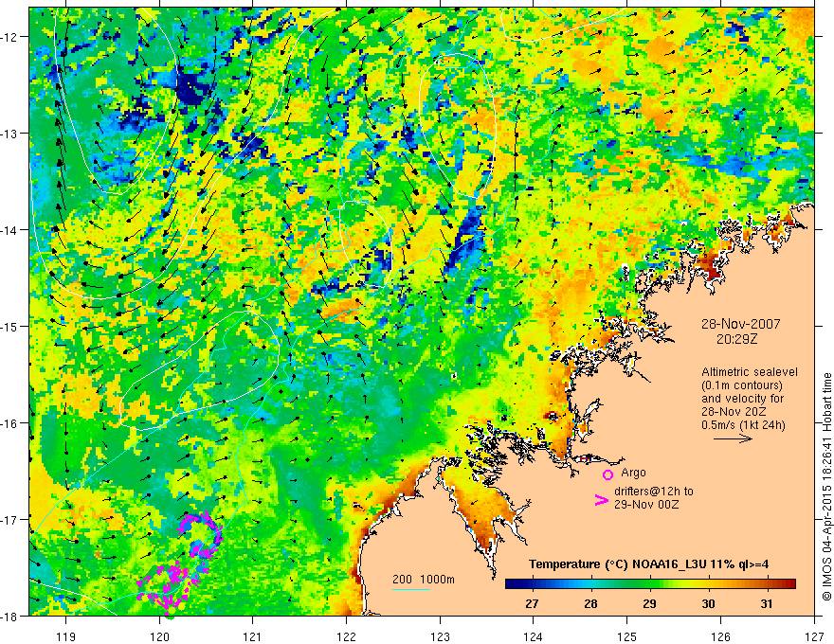The image size is (834, 644).
Task: Click the 'drifters@12h to' label
Action: pos(654,492)
